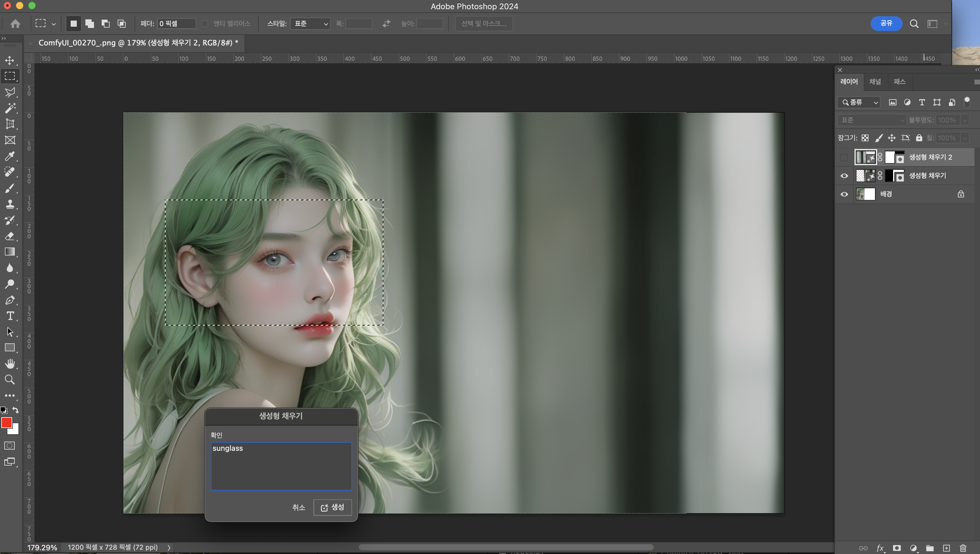Switch to the 패스 tab

tap(899, 81)
